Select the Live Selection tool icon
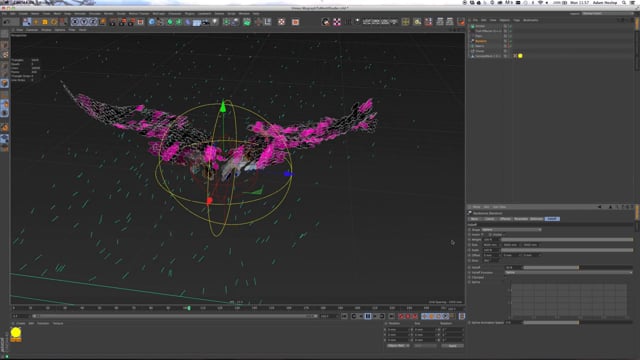The height and width of the screenshot is (360, 640). (x=27, y=22)
